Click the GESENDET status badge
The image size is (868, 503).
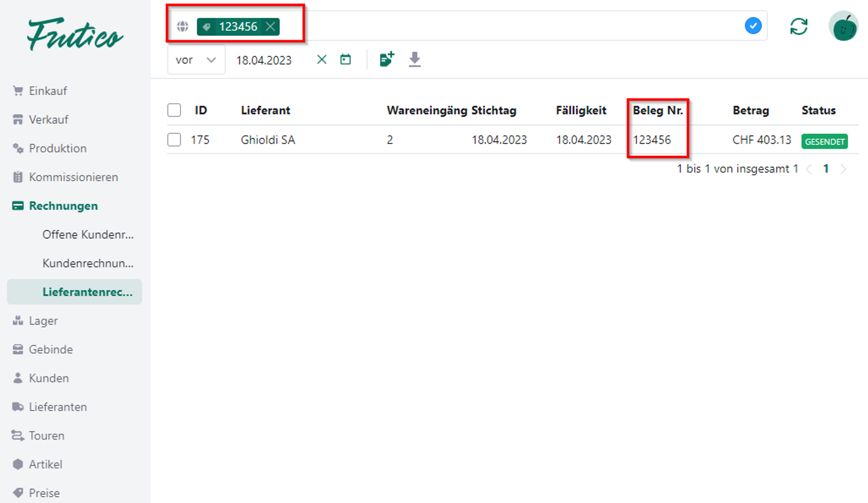point(824,142)
